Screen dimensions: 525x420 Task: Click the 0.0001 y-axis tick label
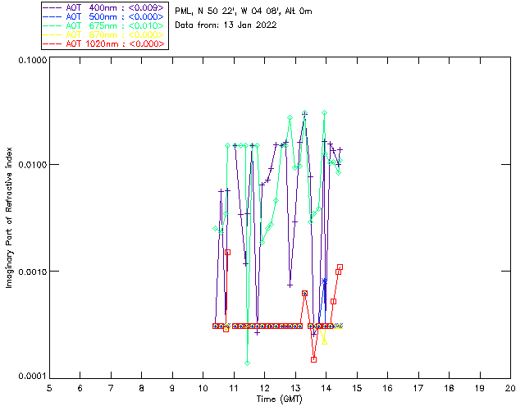[32, 377]
